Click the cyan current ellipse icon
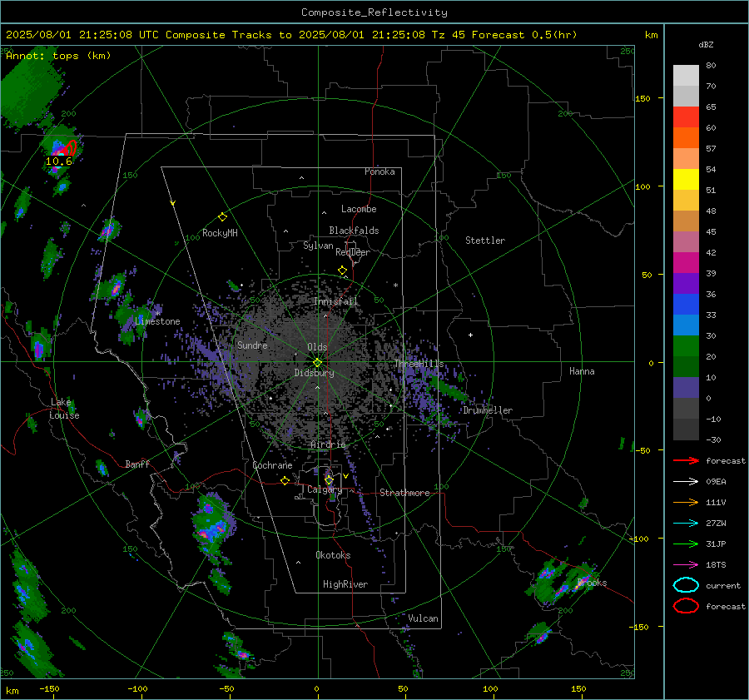The image size is (749, 700). [x=686, y=585]
